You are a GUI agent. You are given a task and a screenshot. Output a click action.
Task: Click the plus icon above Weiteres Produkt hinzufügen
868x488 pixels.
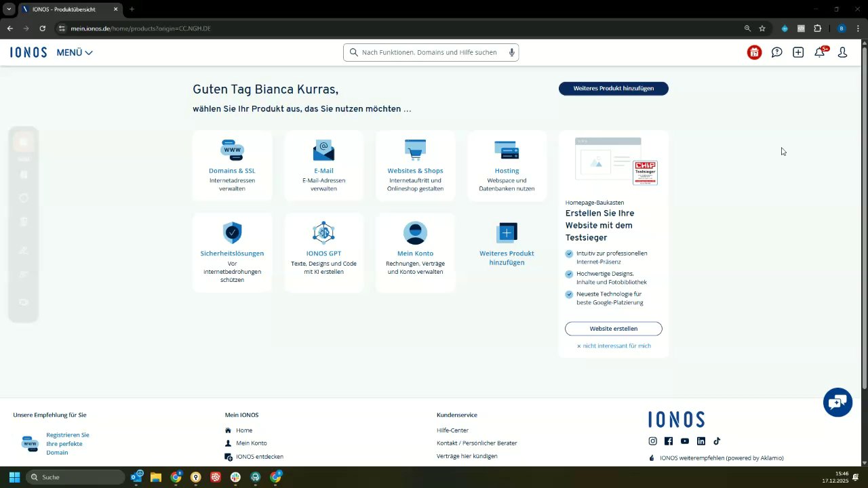point(507,232)
